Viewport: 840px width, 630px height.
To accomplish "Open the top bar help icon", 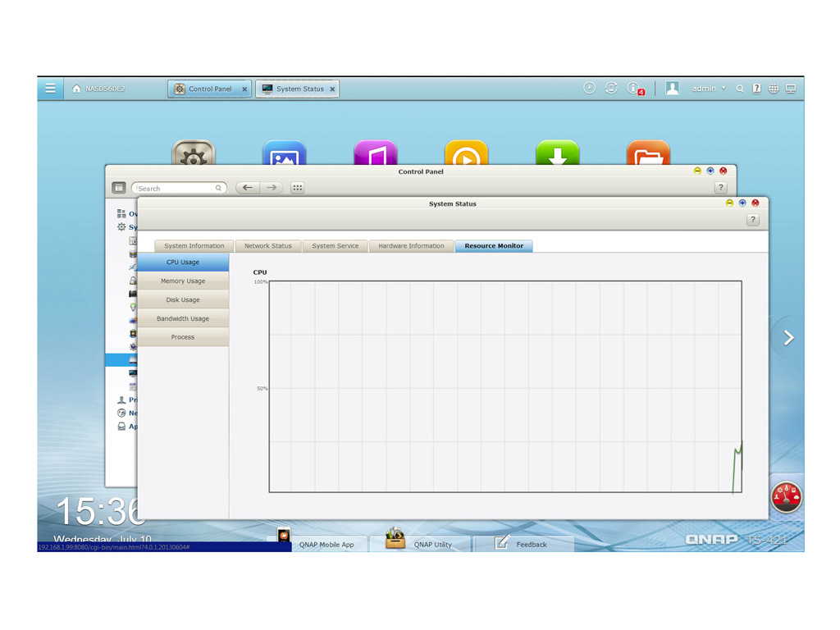I will point(756,89).
